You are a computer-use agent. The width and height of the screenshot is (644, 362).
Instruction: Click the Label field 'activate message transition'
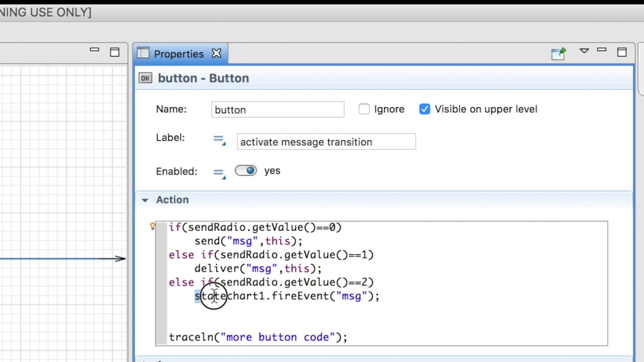(326, 142)
